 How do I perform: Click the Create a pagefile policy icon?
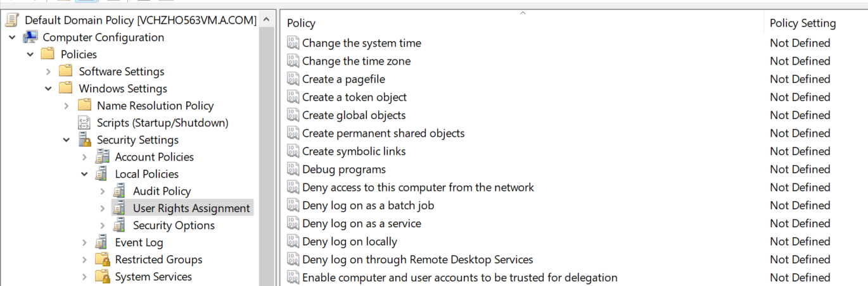tap(293, 79)
